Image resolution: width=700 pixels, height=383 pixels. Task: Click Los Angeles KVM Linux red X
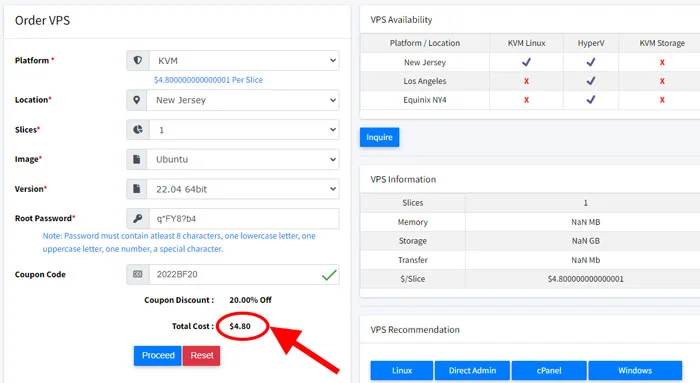click(526, 81)
